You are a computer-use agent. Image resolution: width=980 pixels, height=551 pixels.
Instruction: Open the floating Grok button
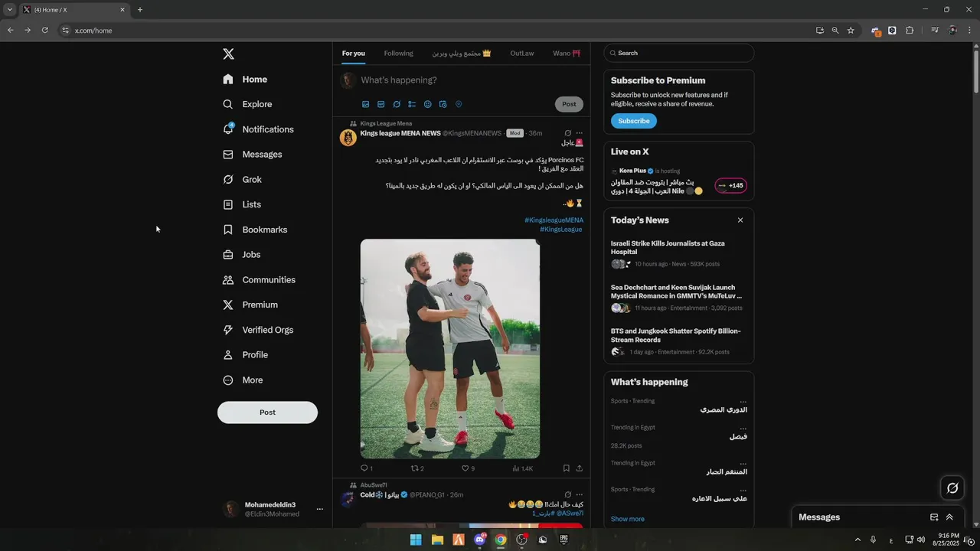pos(952,487)
